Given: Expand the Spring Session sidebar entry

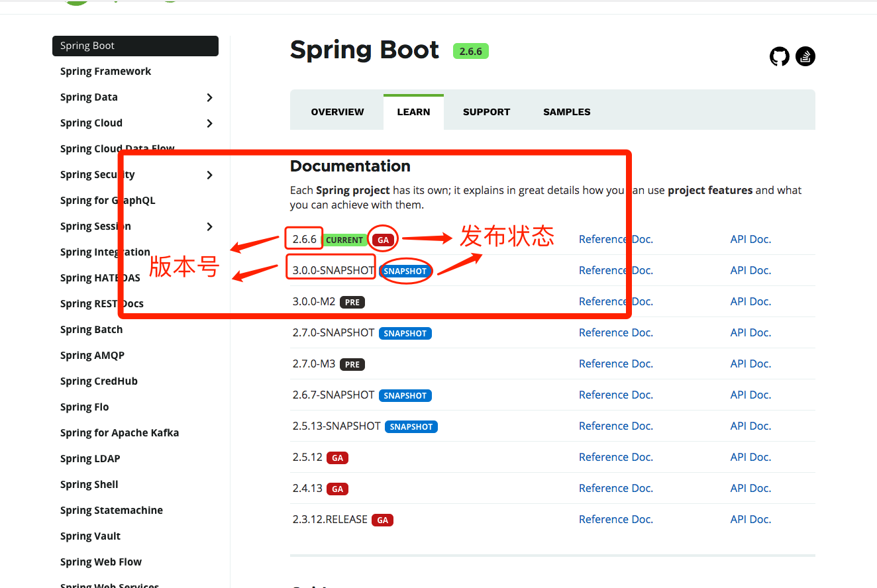Looking at the screenshot, I should click(210, 226).
